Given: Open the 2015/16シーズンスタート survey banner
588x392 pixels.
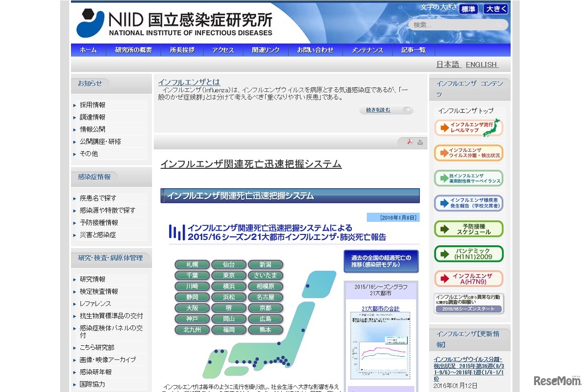Looking at the screenshot, I should [468, 304].
